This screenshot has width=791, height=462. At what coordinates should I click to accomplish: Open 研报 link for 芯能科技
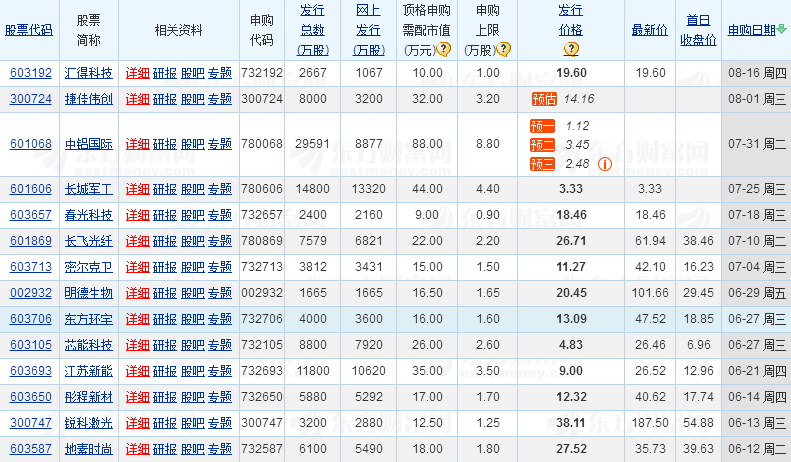click(165, 345)
